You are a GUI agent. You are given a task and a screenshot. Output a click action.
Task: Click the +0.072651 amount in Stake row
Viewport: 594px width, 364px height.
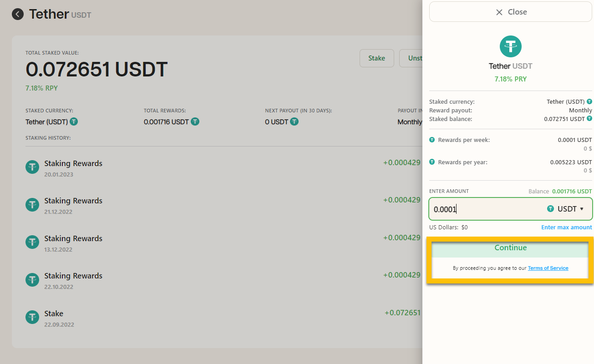coord(402,313)
